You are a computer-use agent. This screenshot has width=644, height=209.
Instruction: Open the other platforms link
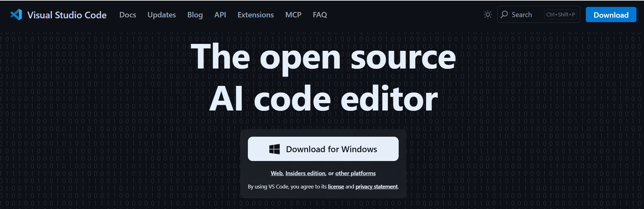click(x=355, y=173)
